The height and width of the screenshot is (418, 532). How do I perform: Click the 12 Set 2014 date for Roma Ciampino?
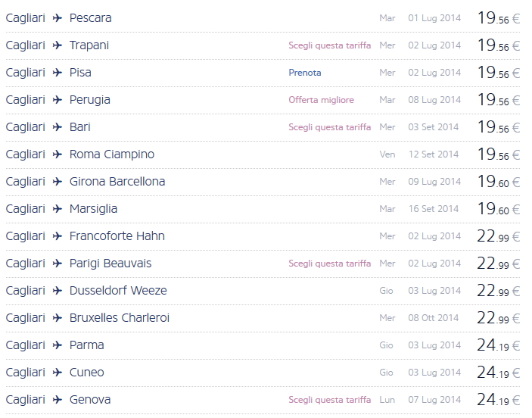[433, 154]
